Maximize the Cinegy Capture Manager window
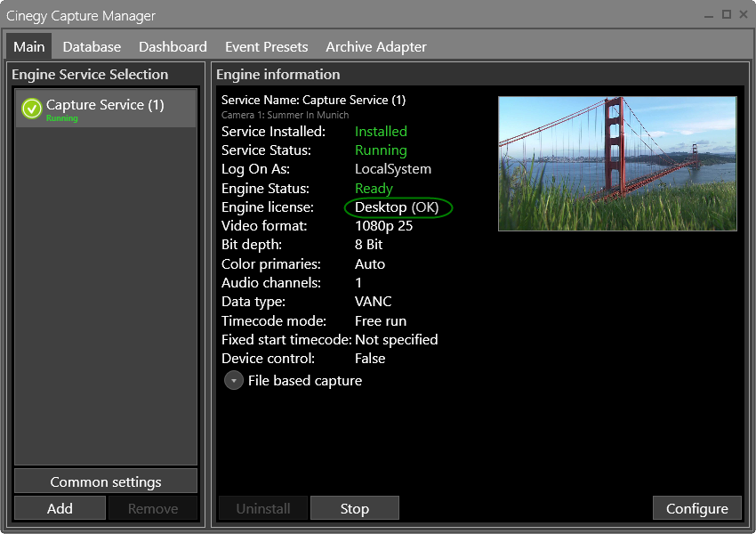 [726, 14]
